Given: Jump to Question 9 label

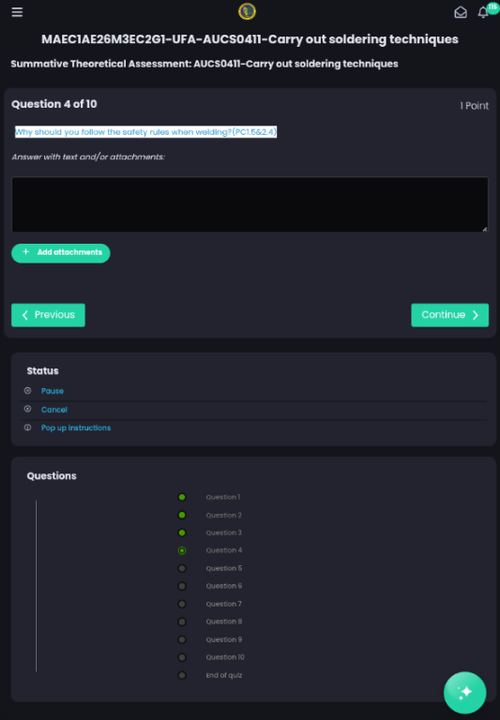Looking at the screenshot, I should click(x=224, y=639).
